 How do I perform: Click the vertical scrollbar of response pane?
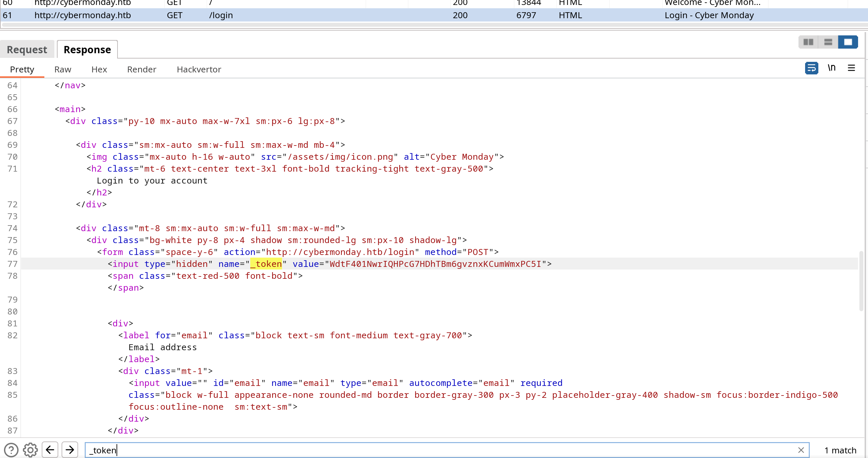point(861,281)
